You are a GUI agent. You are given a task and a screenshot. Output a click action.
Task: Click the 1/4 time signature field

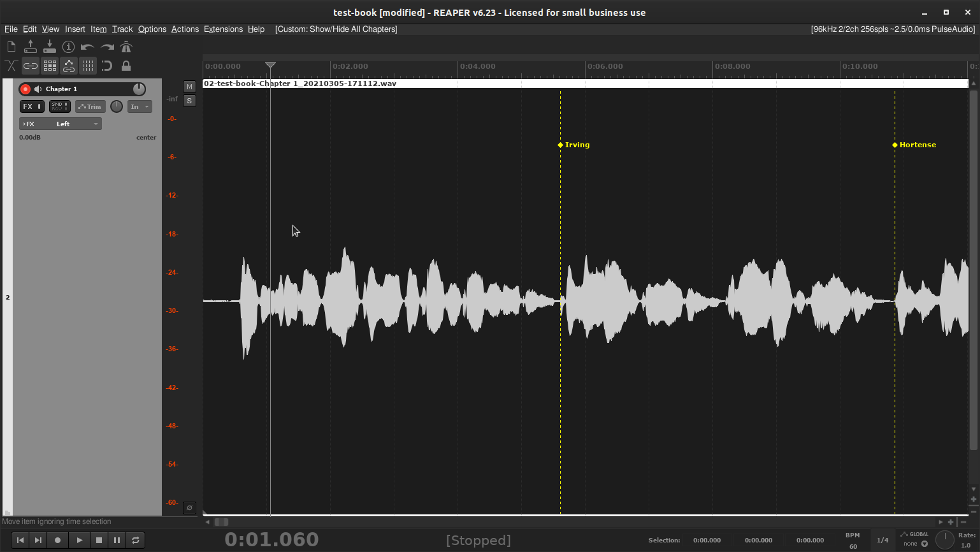point(883,541)
